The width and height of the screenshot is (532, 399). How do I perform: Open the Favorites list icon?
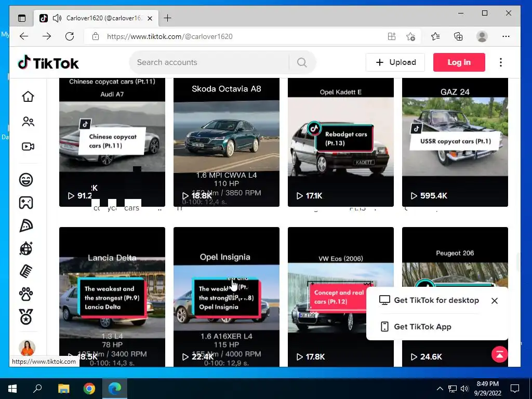(x=435, y=36)
